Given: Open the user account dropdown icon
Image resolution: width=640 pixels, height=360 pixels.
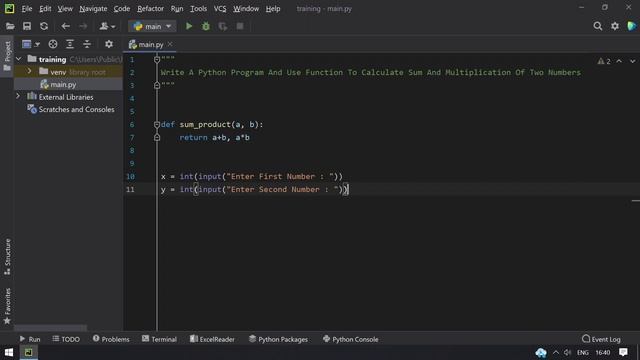Looking at the screenshot, I should point(107,26).
